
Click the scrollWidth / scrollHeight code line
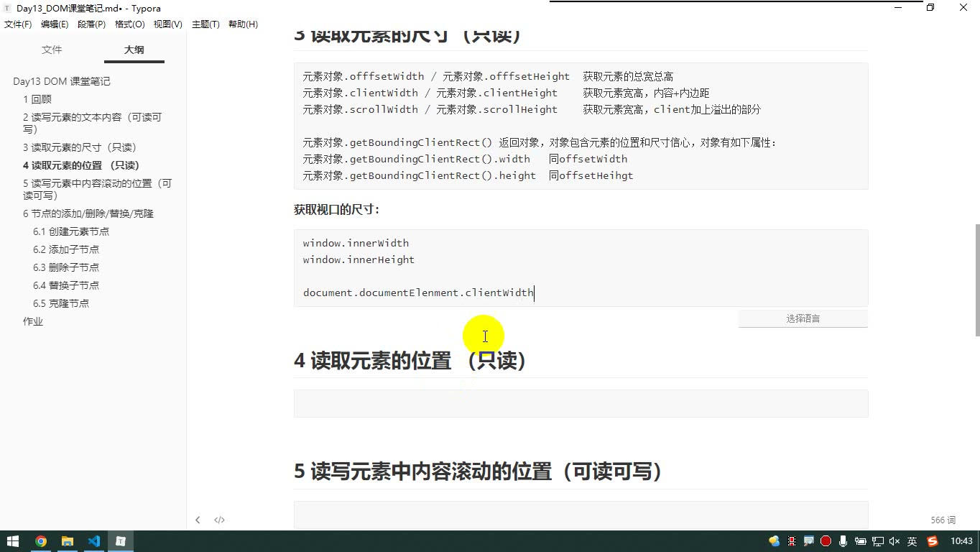531,109
